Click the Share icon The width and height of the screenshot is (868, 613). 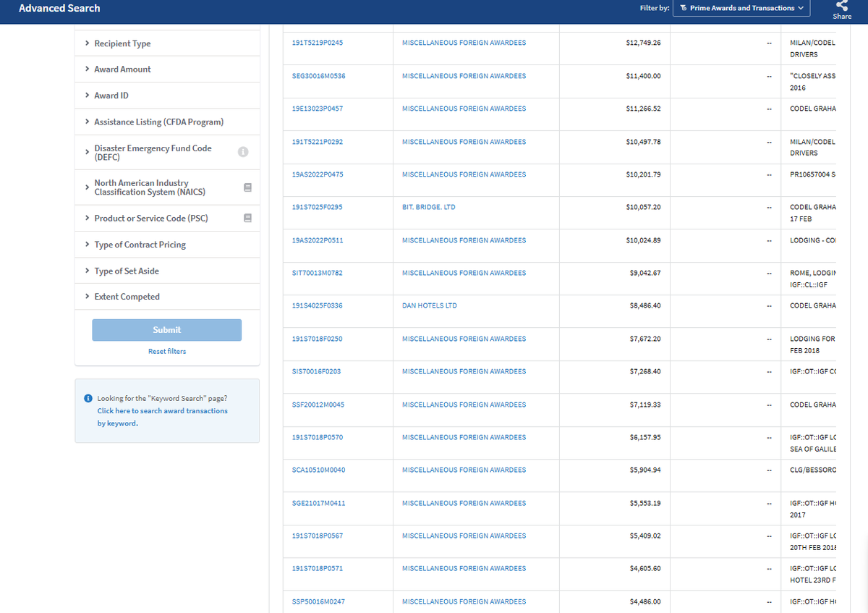pyautogui.click(x=841, y=6)
